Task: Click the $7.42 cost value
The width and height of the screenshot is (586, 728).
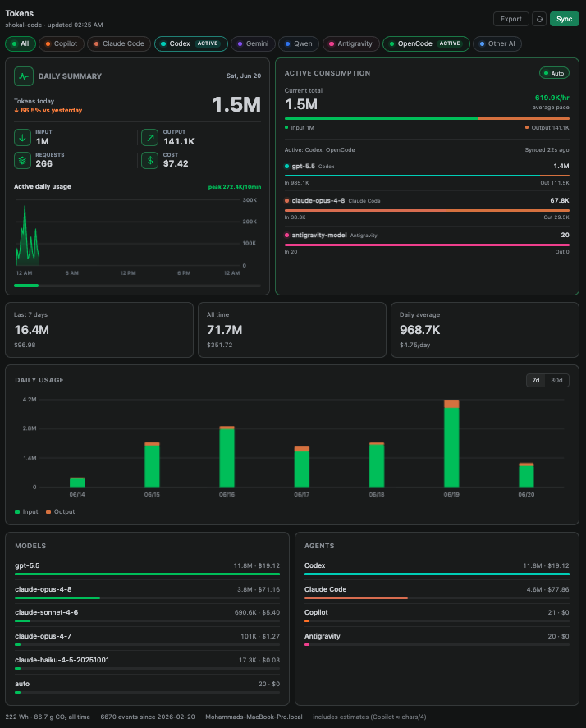Action: pyautogui.click(x=176, y=163)
